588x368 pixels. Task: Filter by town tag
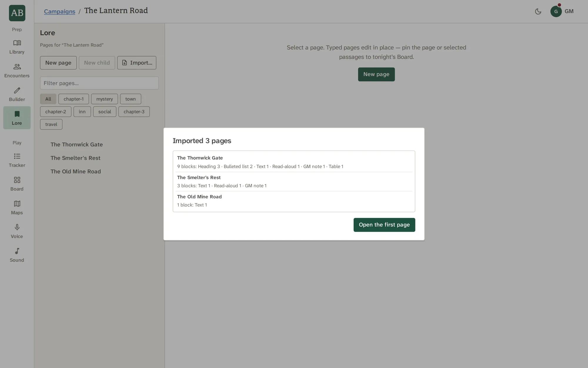[131, 99]
